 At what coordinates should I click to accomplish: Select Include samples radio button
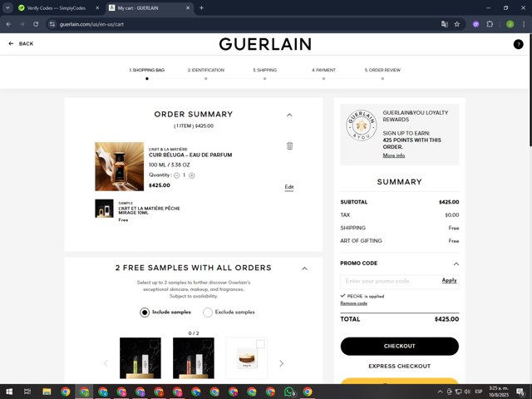pos(145,313)
